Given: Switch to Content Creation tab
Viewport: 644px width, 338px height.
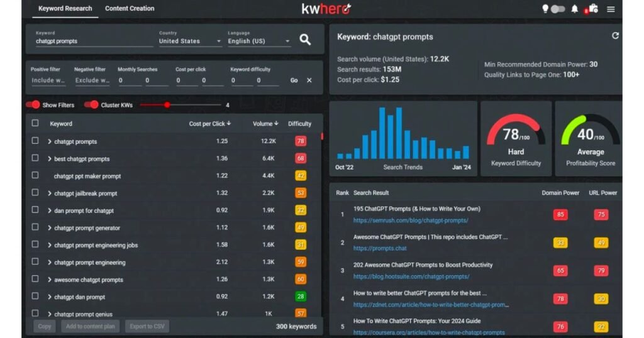Looking at the screenshot, I should pos(130,8).
